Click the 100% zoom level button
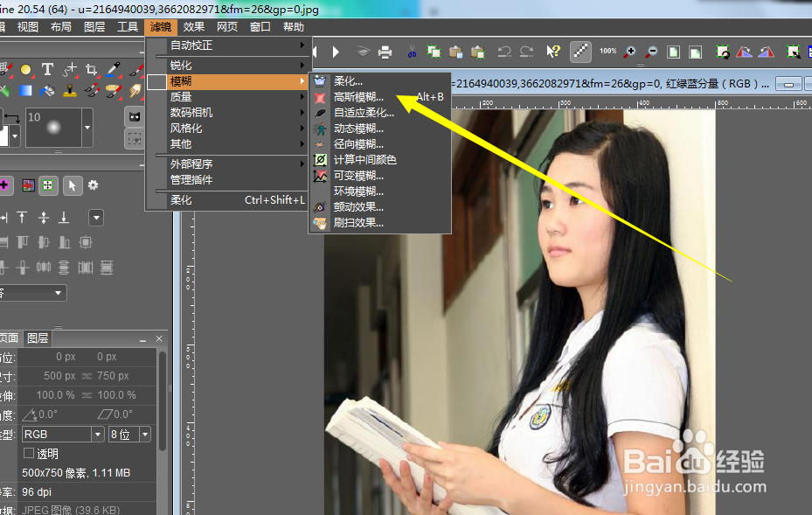 (x=608, y=51)
